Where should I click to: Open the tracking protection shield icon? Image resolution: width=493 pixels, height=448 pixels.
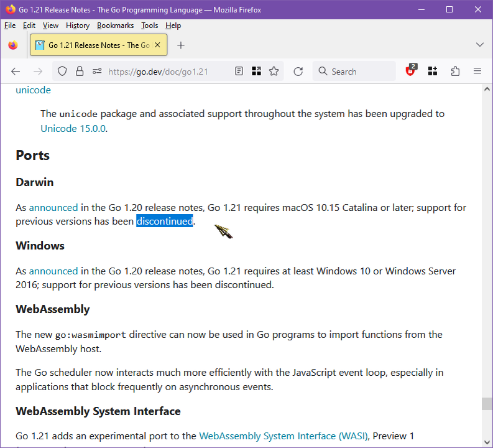[x=62, y=72]
